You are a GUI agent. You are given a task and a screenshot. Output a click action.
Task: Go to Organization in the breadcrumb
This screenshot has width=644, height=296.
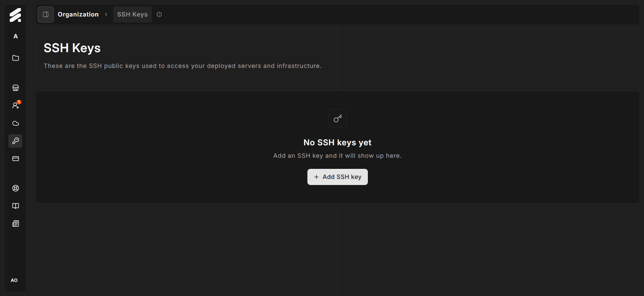[78, 14]
